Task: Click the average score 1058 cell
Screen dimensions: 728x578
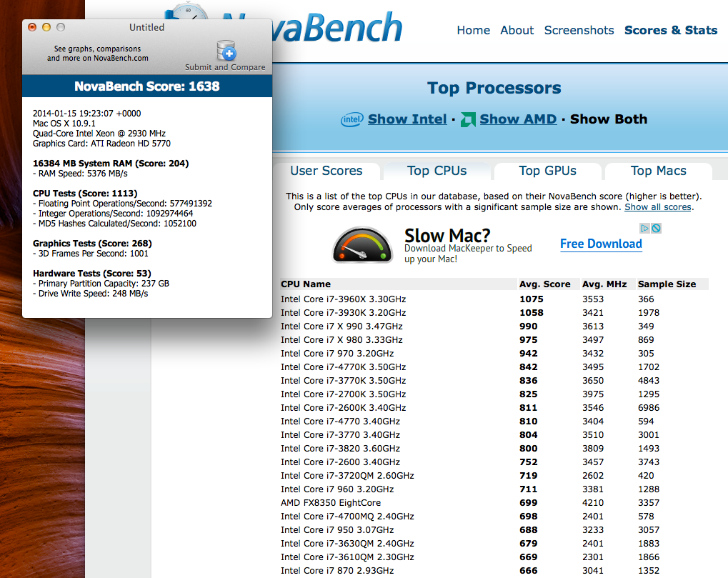Action: 531,312
